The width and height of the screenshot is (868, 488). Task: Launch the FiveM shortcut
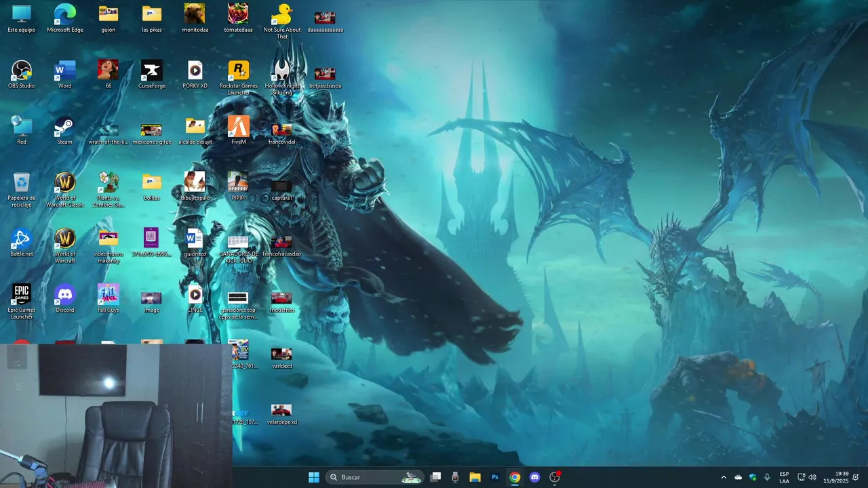tap(239, 131)
